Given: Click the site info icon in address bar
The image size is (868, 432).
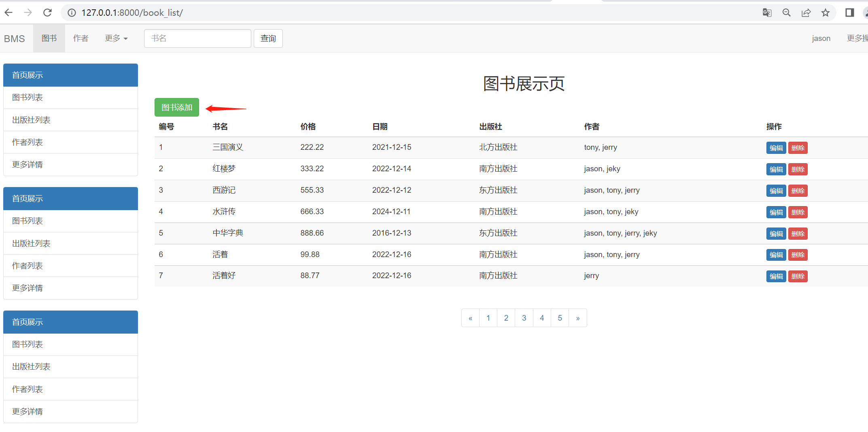Looking at the screenshot, I should [x=72, y=13].
